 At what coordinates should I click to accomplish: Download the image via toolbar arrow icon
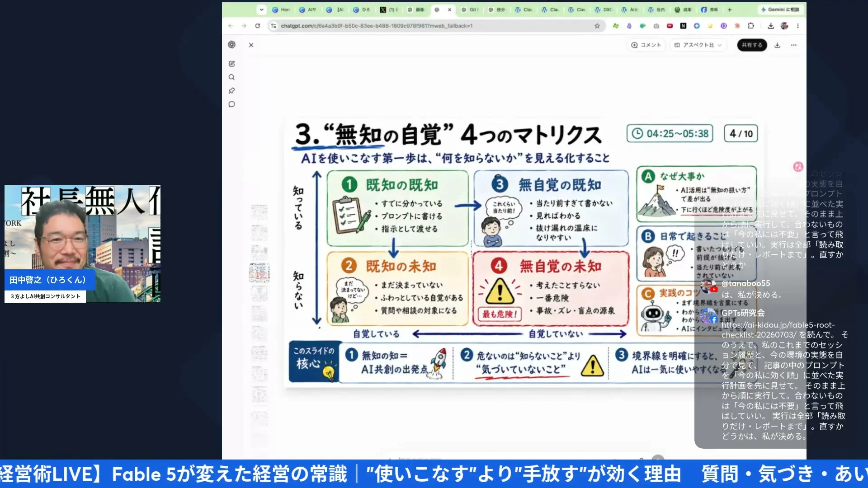[777, 45]
